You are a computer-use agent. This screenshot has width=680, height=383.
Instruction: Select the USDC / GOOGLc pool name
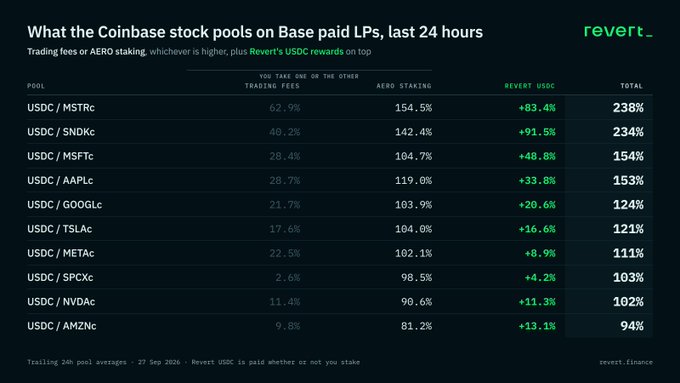65,205
